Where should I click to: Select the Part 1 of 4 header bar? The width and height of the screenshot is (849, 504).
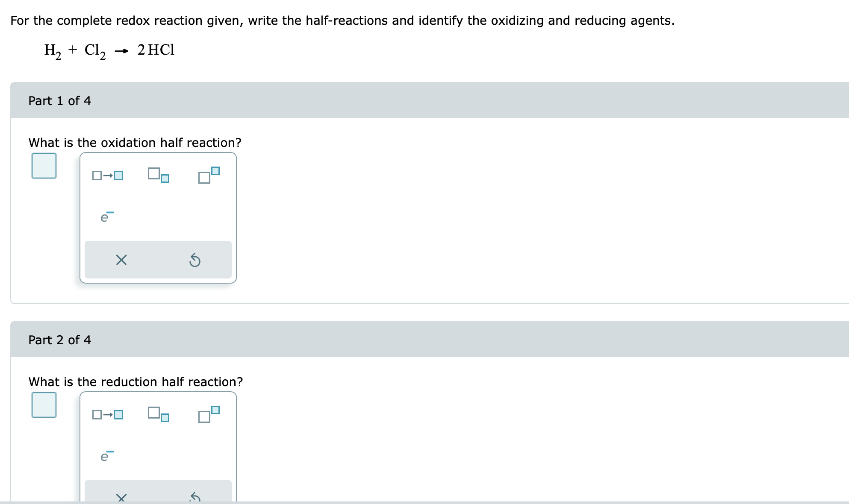(59, 101)
